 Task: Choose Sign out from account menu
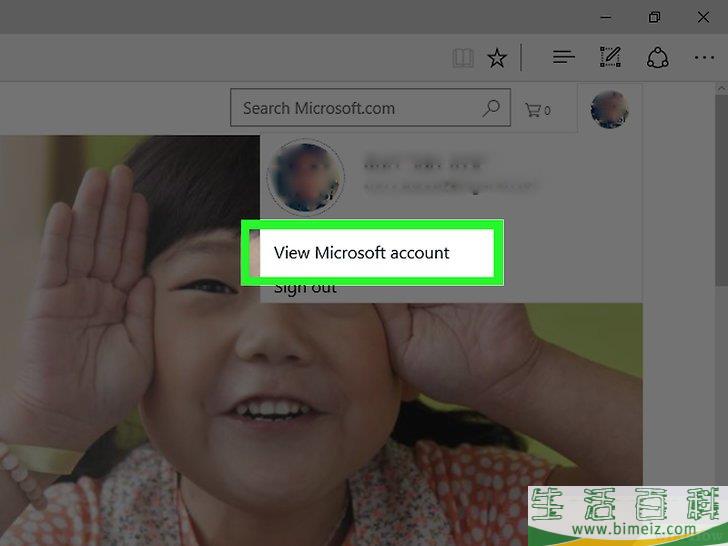[305, 288]
